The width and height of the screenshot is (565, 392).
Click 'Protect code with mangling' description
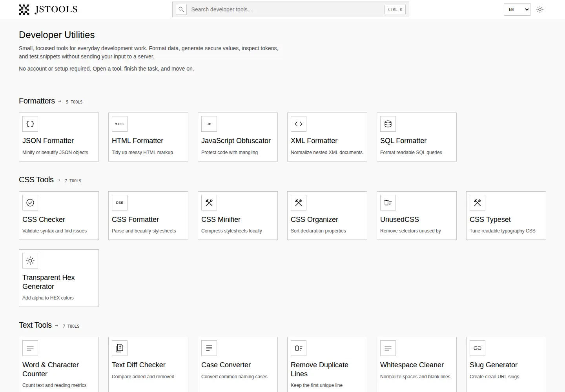click(x=230, y=152)
